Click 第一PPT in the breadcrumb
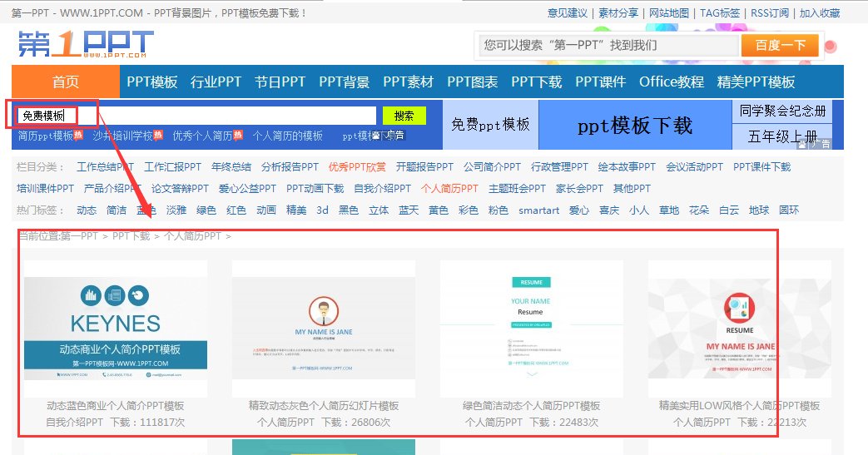 (x=79, y=235)
